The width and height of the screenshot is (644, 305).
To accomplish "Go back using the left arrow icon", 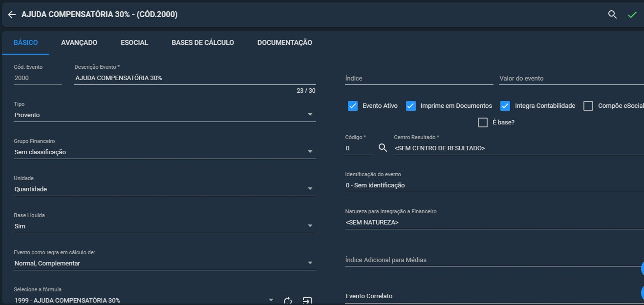I will point(12,15).
